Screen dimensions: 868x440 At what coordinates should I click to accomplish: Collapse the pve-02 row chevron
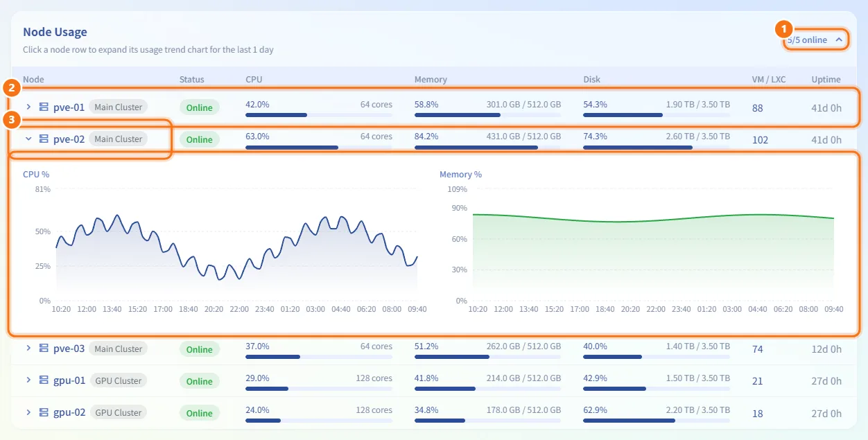[x=28, y=139]
